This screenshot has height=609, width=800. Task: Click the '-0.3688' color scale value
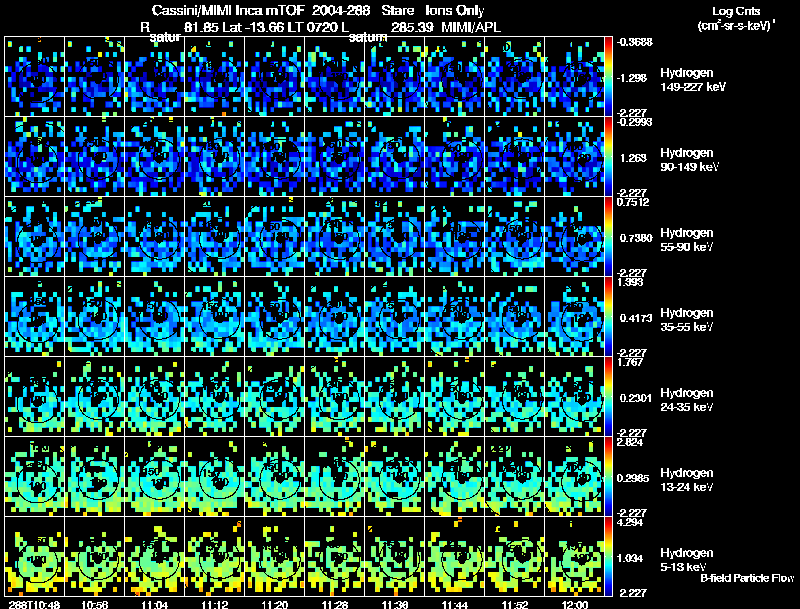pos(634,42)
